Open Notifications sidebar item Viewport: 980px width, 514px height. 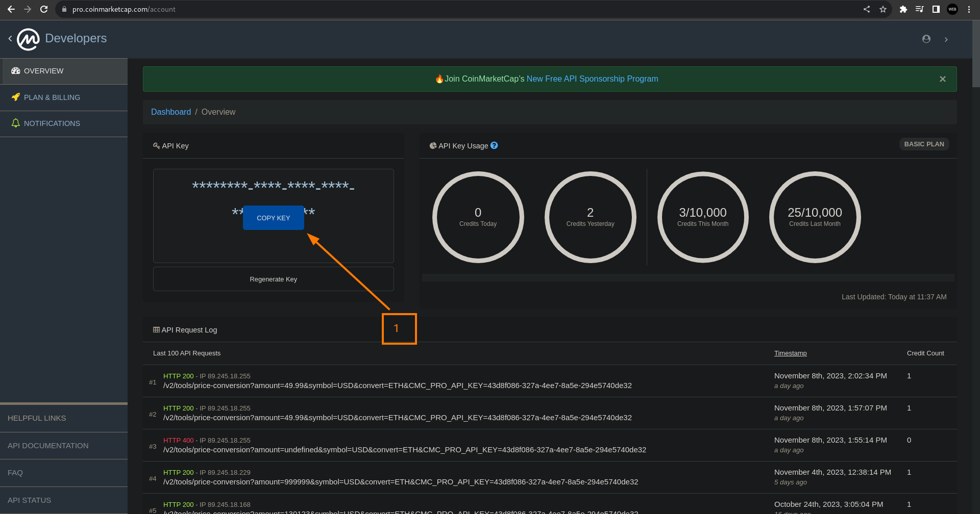point(64,123)
